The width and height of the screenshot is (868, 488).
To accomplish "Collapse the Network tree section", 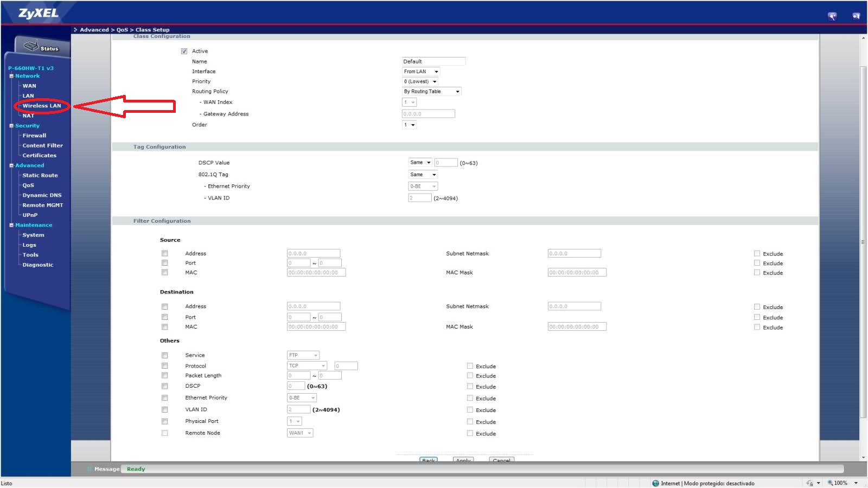I will point(11,76).
